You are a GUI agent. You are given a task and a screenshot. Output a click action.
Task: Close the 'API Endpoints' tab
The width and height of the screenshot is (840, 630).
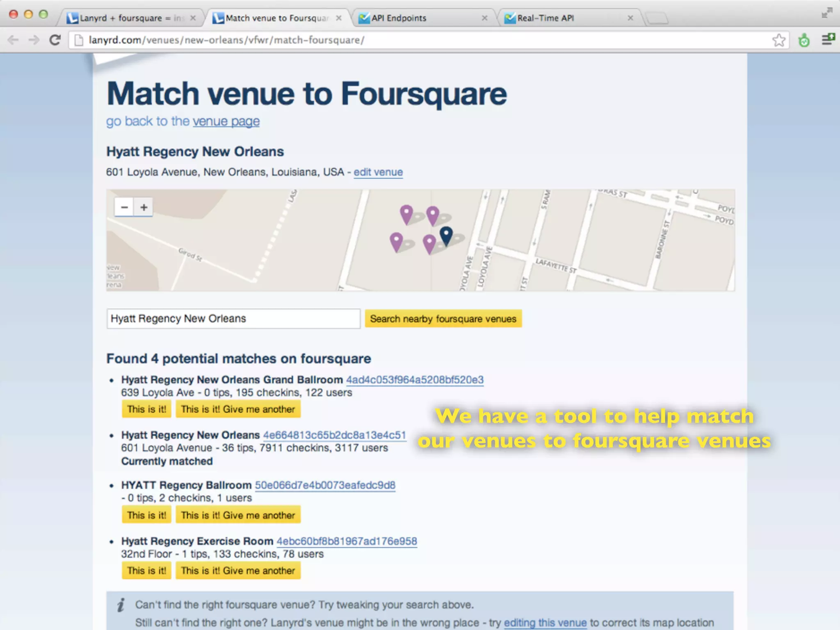coord(484,18)
